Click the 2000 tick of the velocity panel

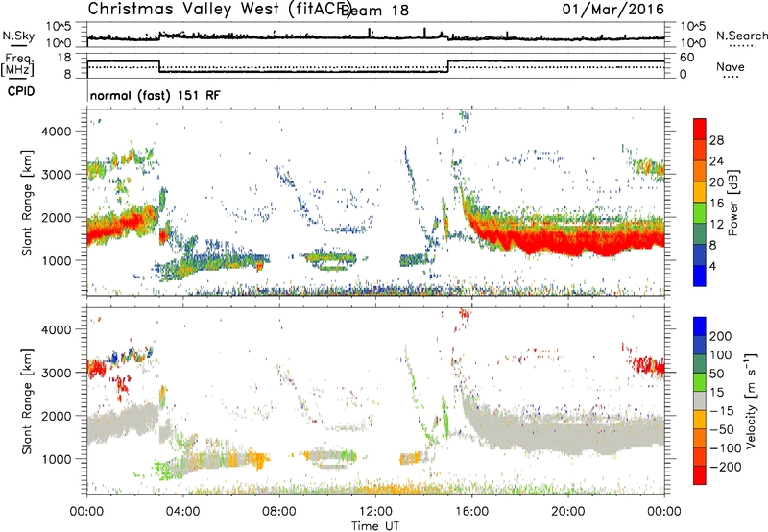click(x=56, y=416)
